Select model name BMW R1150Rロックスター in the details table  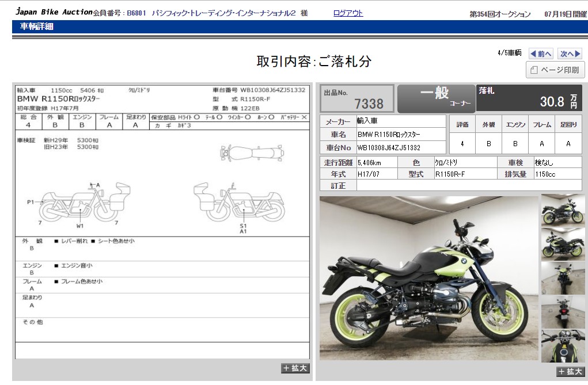(x=389, y=134)
